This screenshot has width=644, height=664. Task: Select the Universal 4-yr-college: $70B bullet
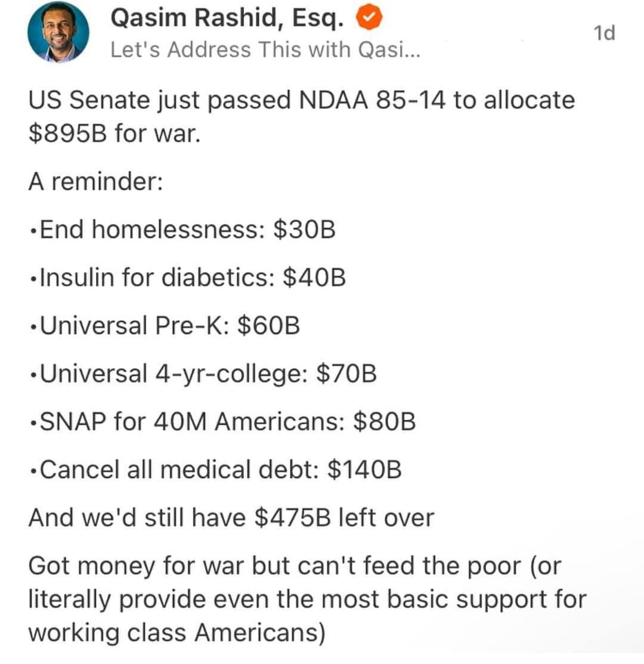pos(203,373)
